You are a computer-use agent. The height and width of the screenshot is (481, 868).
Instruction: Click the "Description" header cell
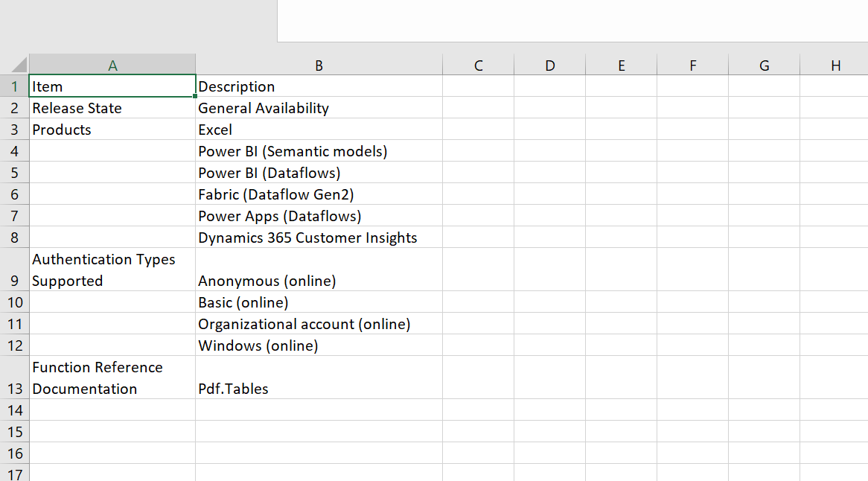(x=319, y=86)
